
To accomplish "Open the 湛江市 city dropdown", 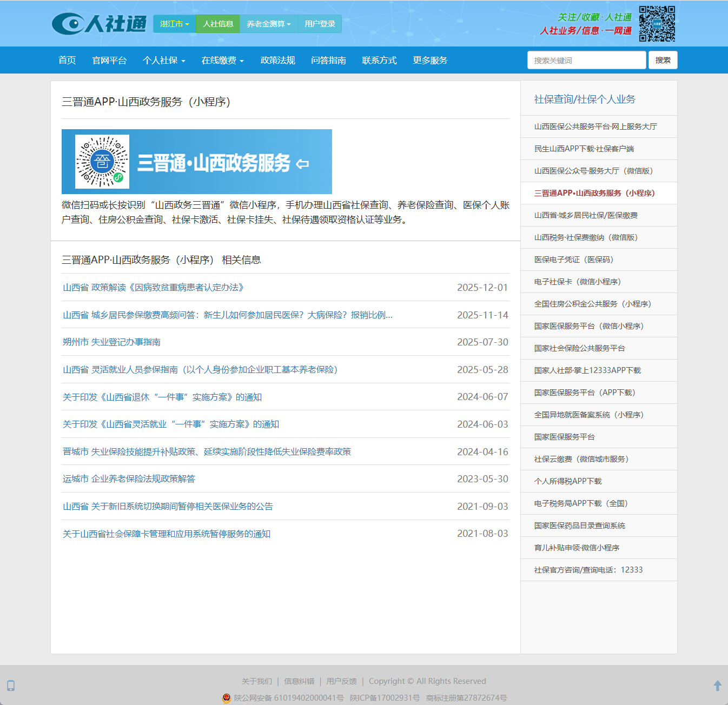I will click(174, 24).
